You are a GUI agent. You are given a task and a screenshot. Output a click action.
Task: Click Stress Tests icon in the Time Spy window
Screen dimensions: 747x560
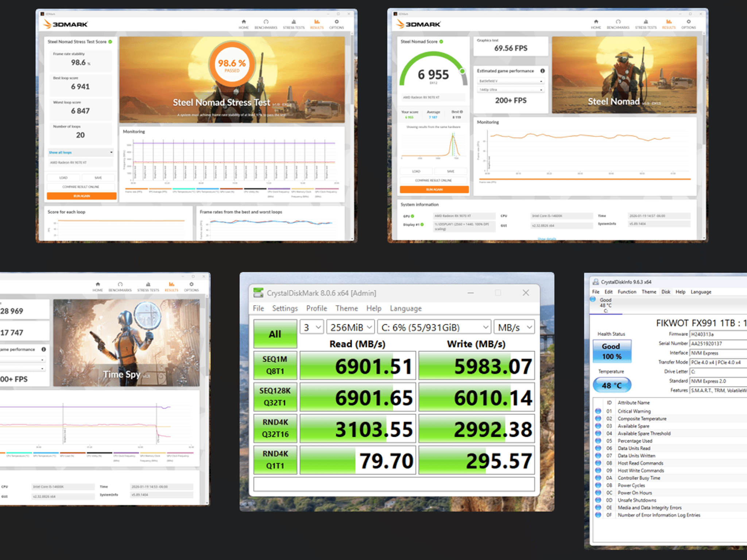click(148, 284)
